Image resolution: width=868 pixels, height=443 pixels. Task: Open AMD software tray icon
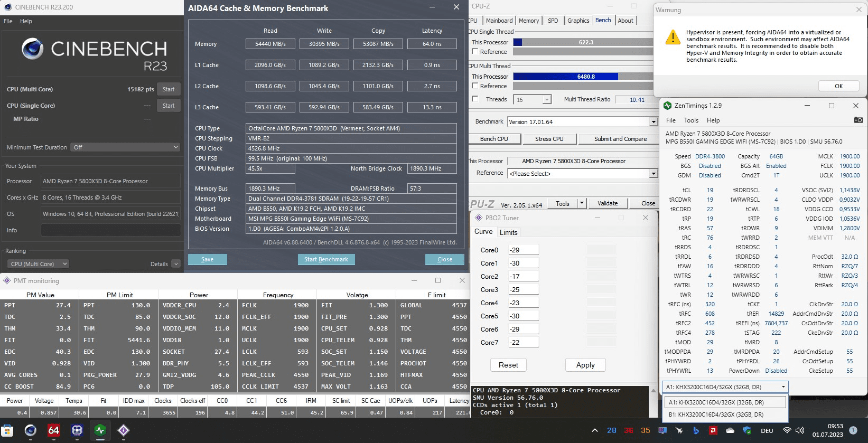[713, 430]
